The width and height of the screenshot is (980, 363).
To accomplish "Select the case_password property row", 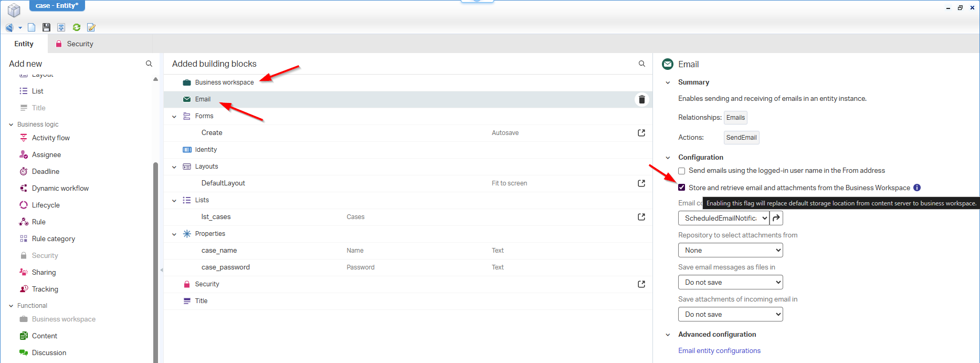I will [408, 267].
